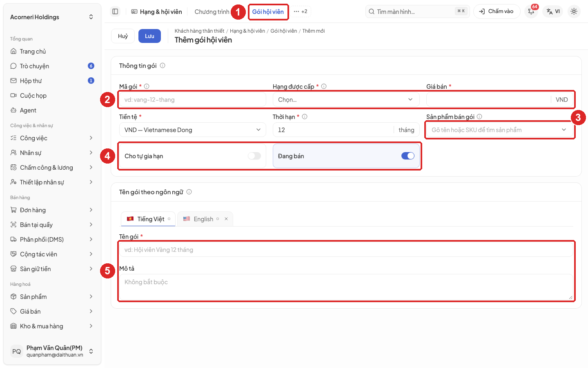The width and height of the screenshot is (588, 368).
Task: Select the Gói hội viên tab
Action: [x=268, y=12]
